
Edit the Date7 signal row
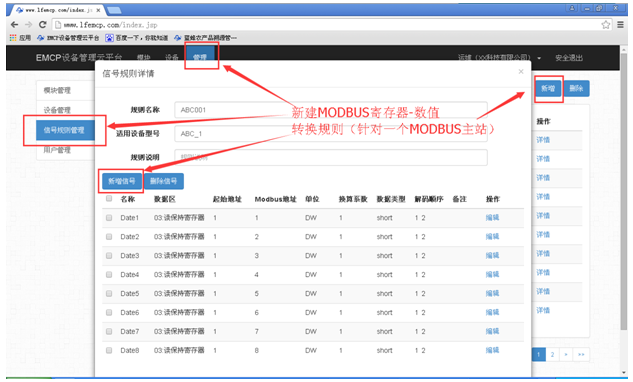pos(492,332)
